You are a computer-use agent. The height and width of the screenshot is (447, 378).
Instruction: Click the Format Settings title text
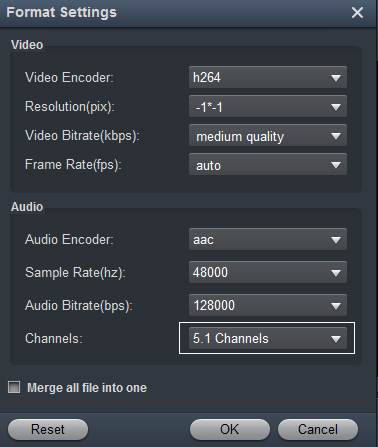[62, 12]
